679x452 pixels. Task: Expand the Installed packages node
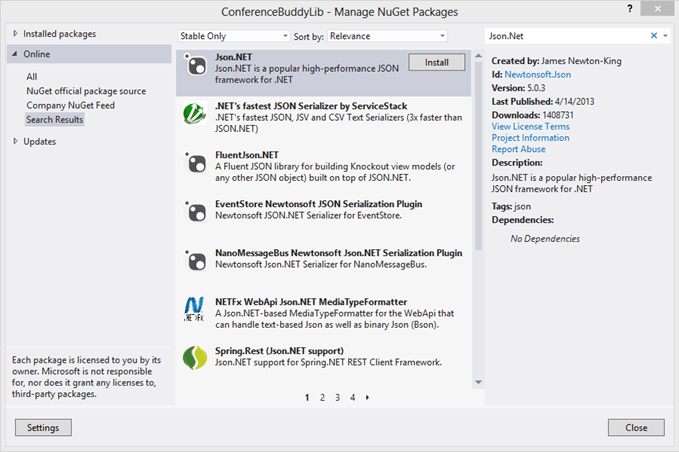click(15, 33)
